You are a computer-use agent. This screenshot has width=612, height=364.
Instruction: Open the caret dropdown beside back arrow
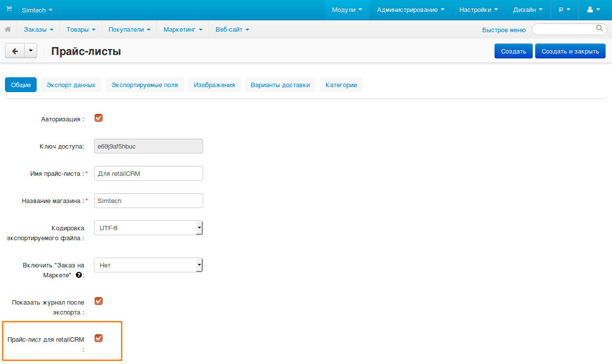31,51
